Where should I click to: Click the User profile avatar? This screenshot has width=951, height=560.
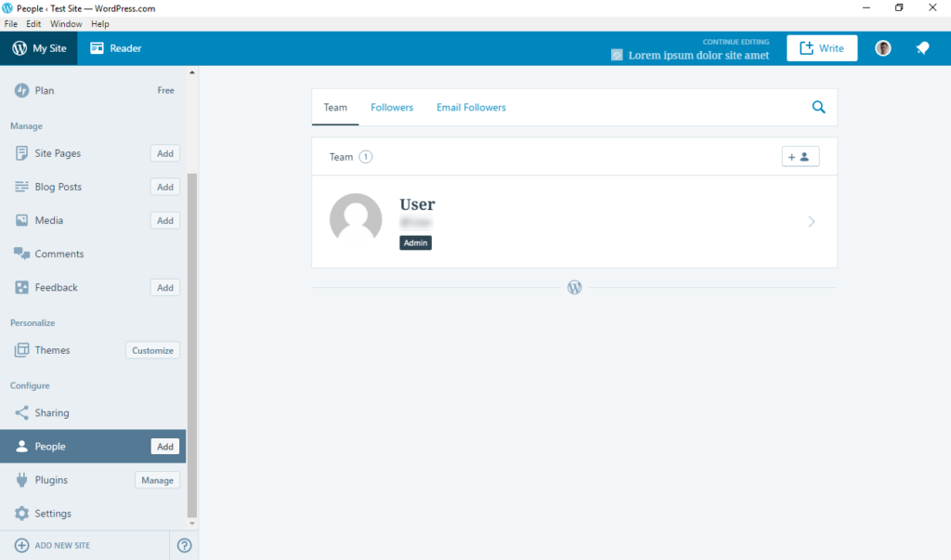tap(881, 47)
